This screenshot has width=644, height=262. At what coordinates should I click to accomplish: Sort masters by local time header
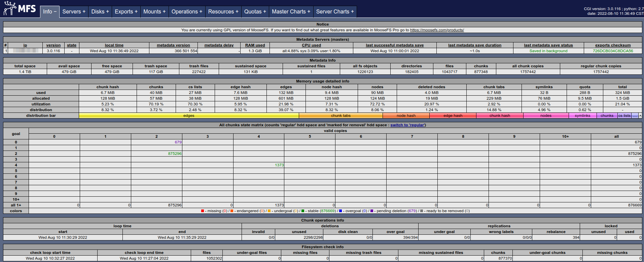point(114,45)
